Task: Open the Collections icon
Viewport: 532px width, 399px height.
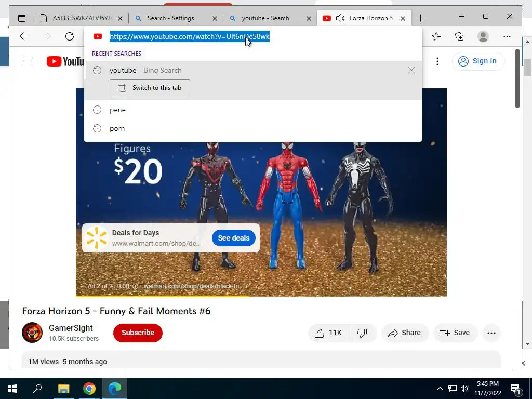Action: pos(459,36)
